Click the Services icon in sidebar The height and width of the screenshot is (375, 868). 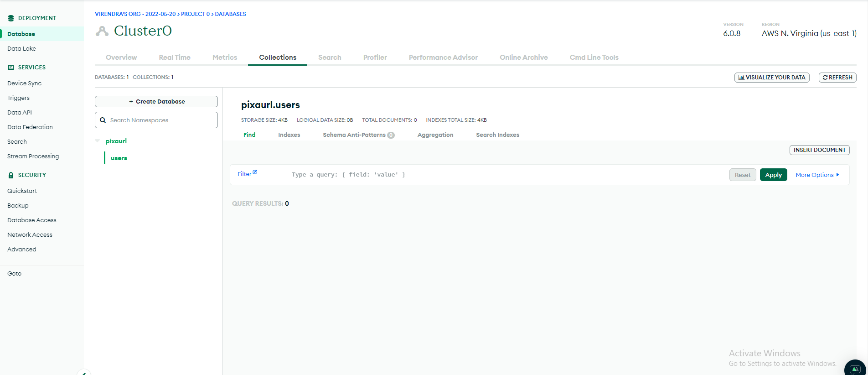[11, 68]
